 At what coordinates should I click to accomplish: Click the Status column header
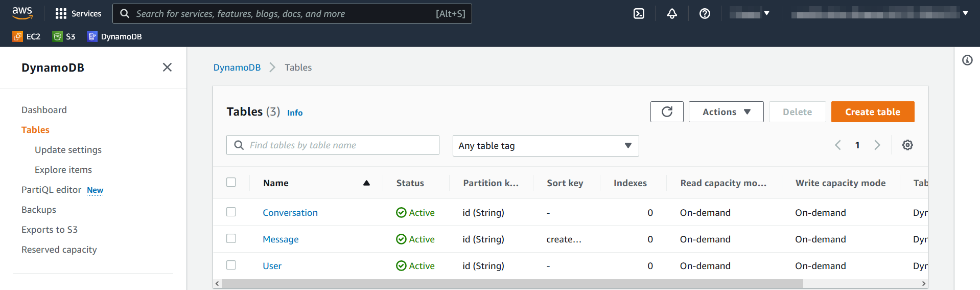tap(410, 183)
